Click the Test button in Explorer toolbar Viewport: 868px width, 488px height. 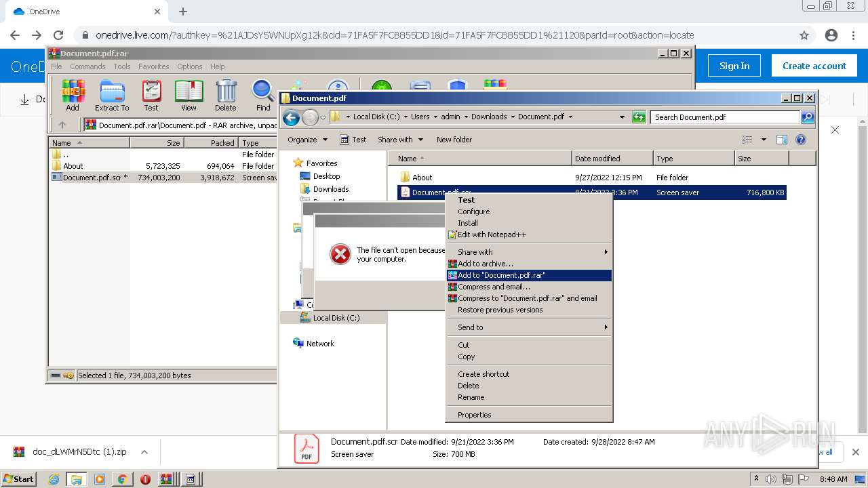coord(353,140)
